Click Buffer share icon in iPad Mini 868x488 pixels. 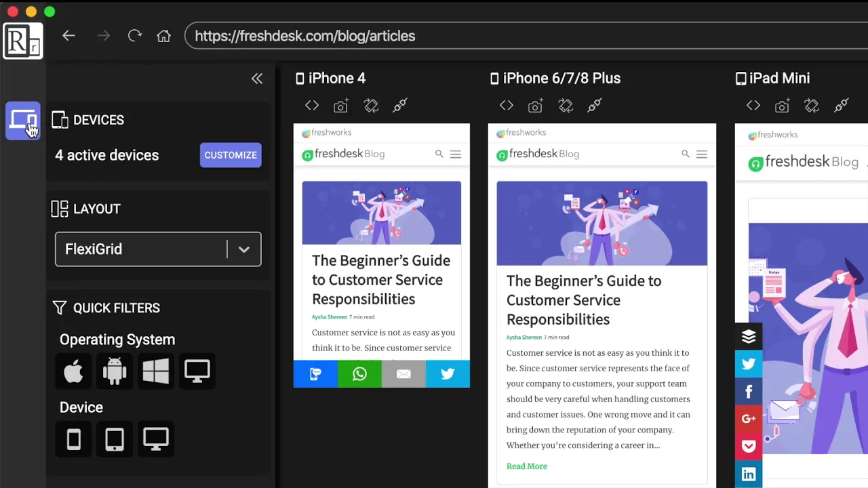coord(749,337)
